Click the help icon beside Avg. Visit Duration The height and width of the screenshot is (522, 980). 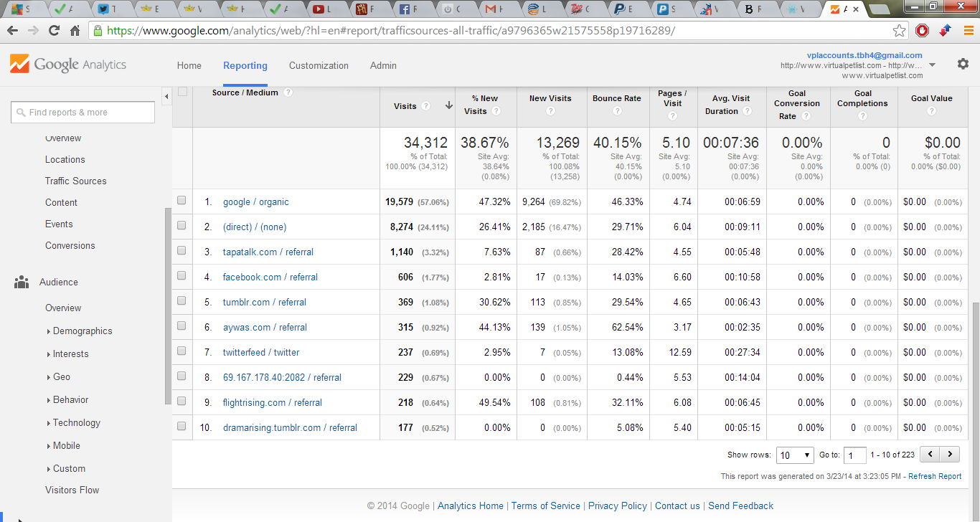pyautogui.click(x=748, y=111)
